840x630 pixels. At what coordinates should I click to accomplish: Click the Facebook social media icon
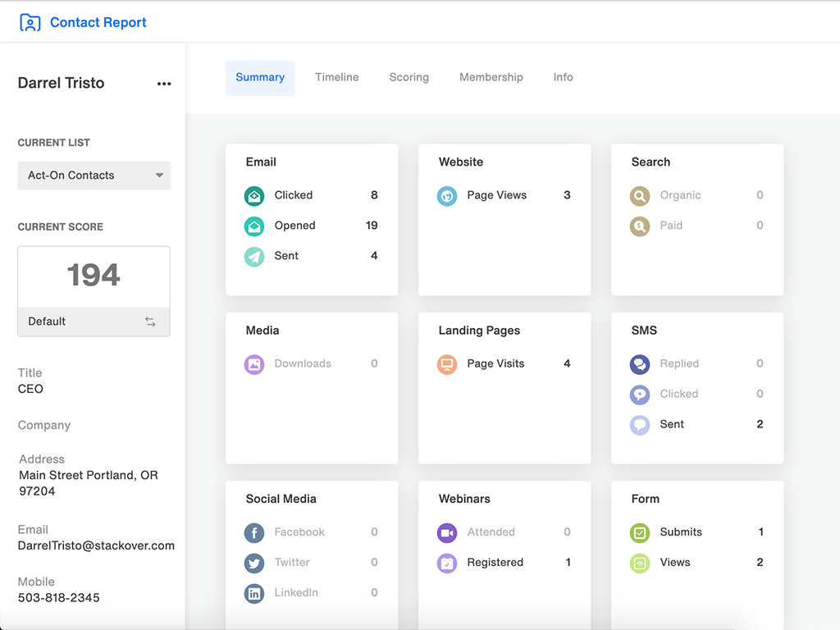[254, 532]
